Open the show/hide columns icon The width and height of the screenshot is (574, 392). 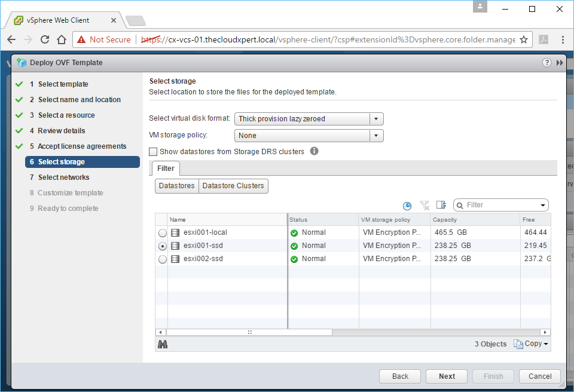click(441, 206)
